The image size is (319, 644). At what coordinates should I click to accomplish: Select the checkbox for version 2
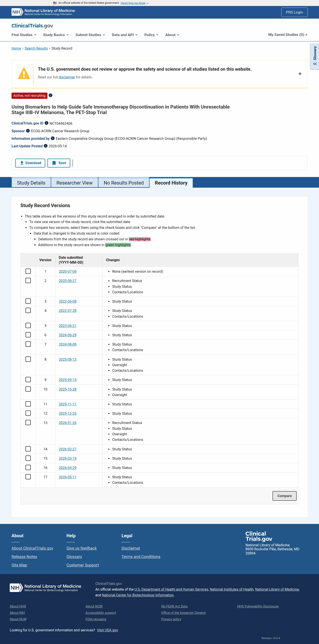(x=28, y=280)
